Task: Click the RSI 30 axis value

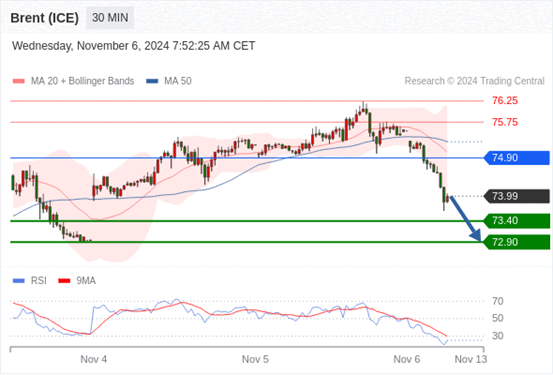Action: click(x=498, y=336)
